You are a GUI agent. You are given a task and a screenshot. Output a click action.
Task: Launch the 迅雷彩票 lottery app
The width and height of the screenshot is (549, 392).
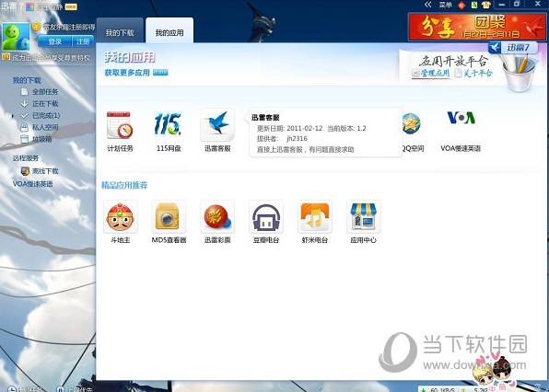coord(217,217)
